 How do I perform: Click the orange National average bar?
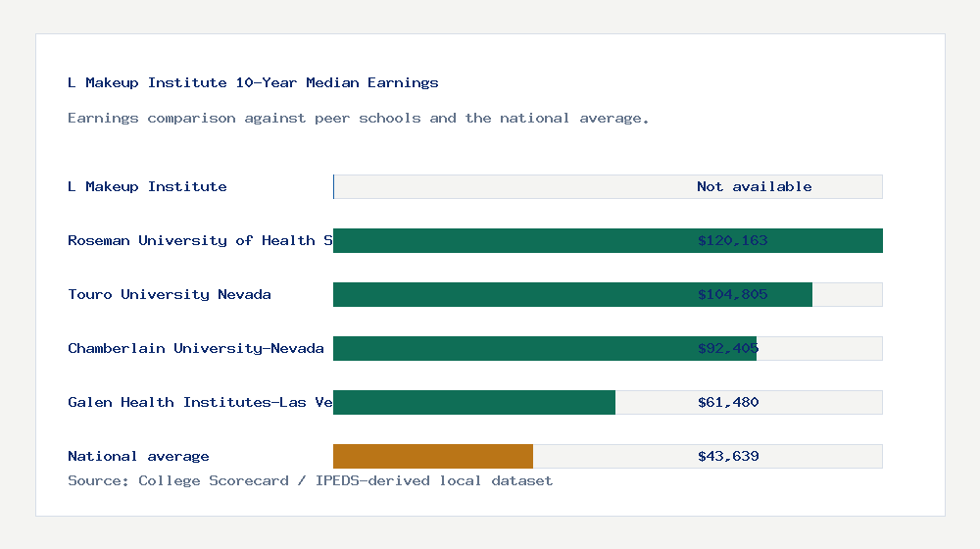coord(433,457)
